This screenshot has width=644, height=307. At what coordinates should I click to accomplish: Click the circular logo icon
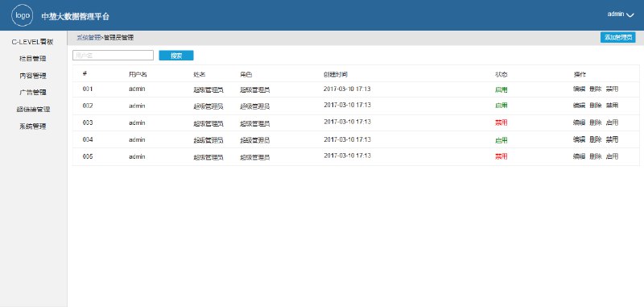23,15
